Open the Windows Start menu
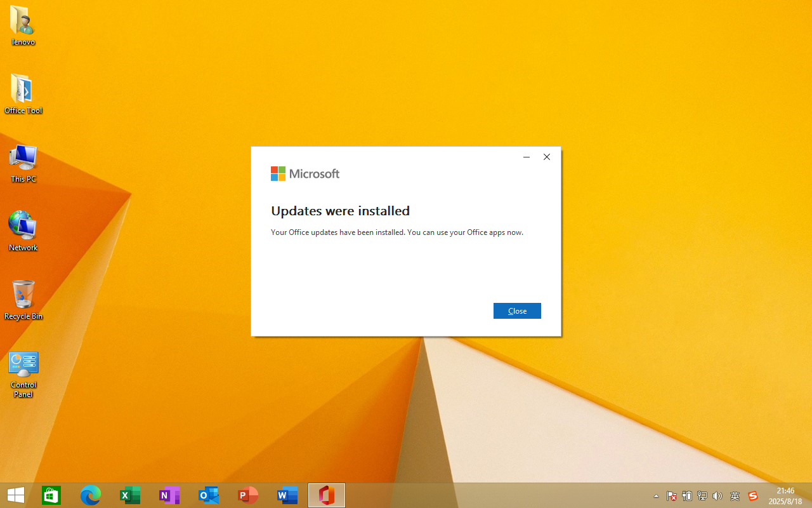This screenshot has height=508, width=812. click(x=16, y=495)
